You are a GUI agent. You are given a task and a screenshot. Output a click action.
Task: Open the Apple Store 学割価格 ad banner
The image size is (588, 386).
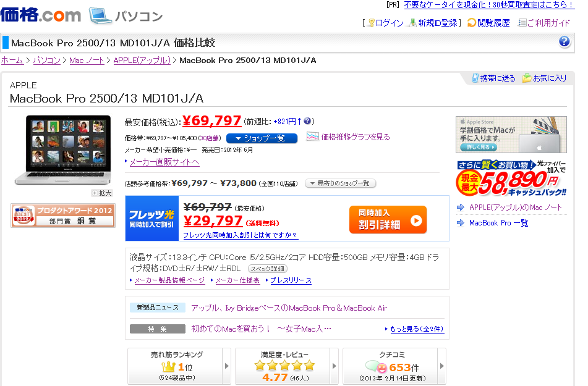pos(511,135)
